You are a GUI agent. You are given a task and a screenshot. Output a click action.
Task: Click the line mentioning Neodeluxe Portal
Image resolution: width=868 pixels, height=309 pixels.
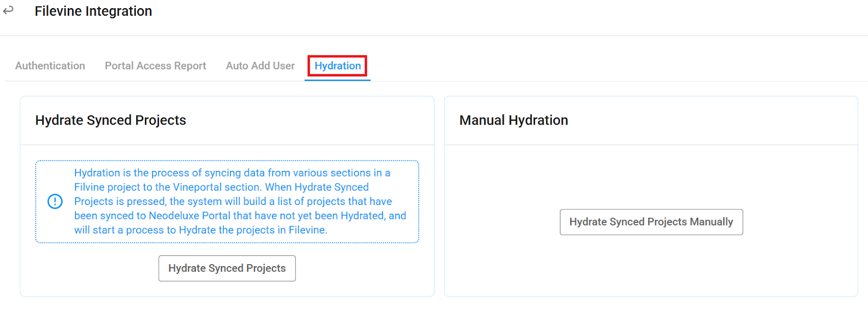pyautogui.click(x=240, y=216)
